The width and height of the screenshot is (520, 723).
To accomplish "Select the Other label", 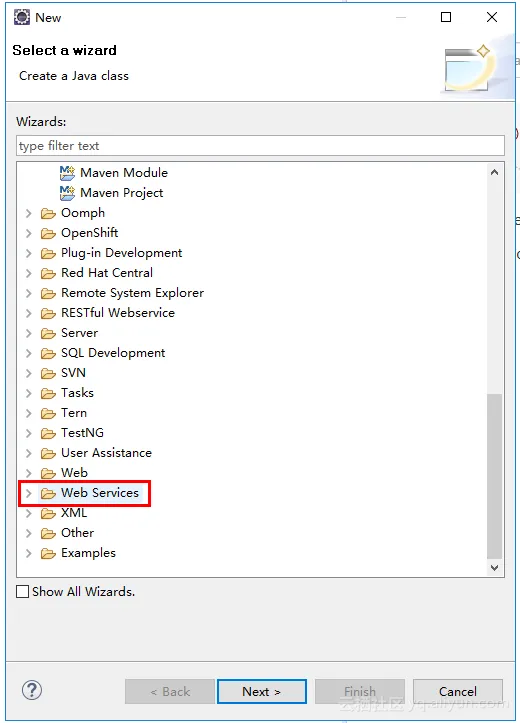I will (77, 533).
